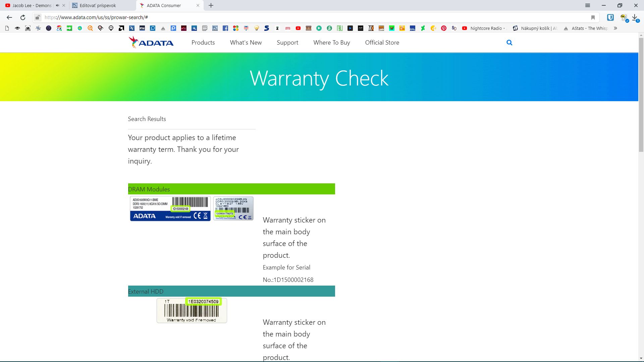Open the Facebook bookmark icon
Image resolution: width=644 pixels, height=362 pixels.
click(225, 28)
